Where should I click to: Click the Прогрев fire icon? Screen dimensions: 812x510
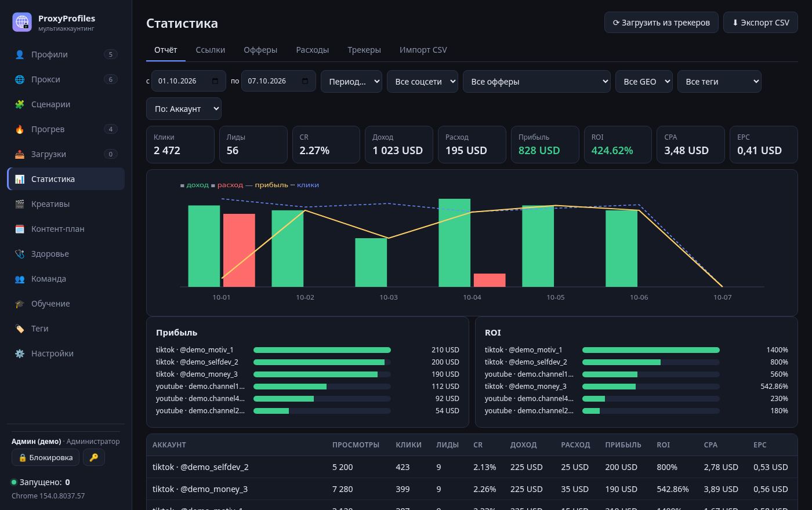(20, 129)
